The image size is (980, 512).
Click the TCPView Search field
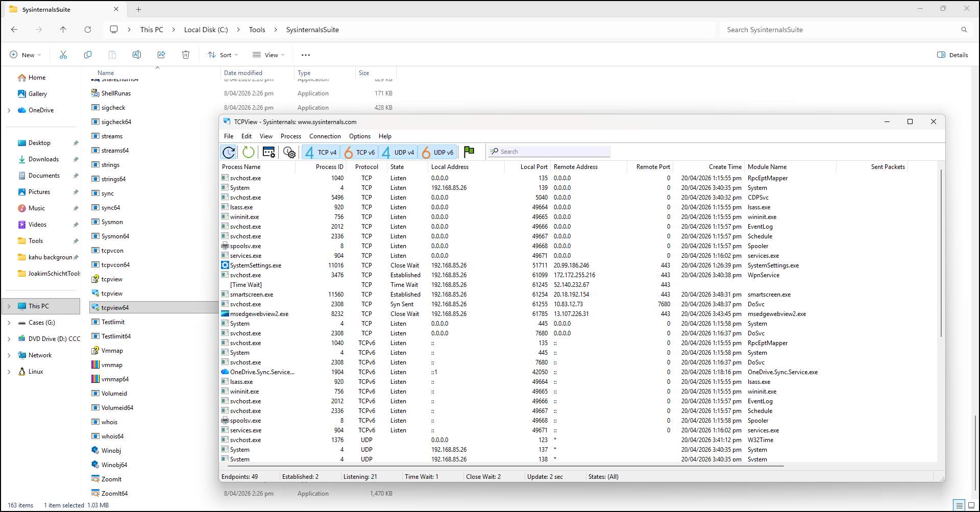[x=549, y=152]
